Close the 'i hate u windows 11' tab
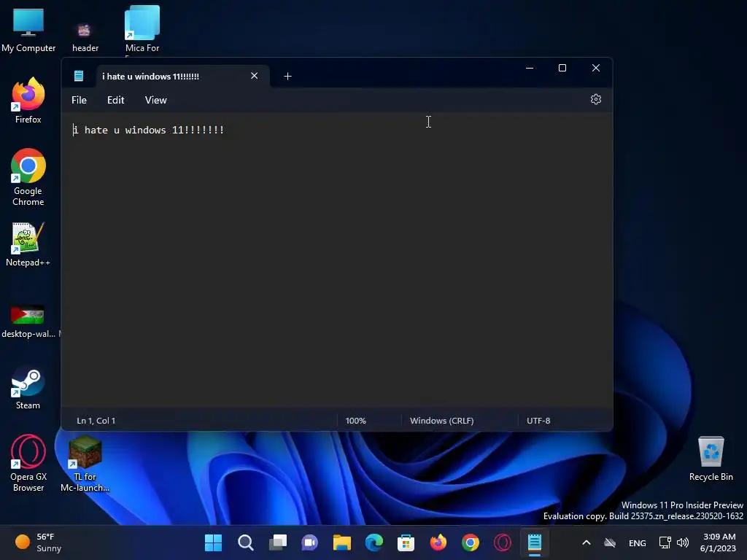The width and height of the screenshot is (747, 560). point(254,76)
